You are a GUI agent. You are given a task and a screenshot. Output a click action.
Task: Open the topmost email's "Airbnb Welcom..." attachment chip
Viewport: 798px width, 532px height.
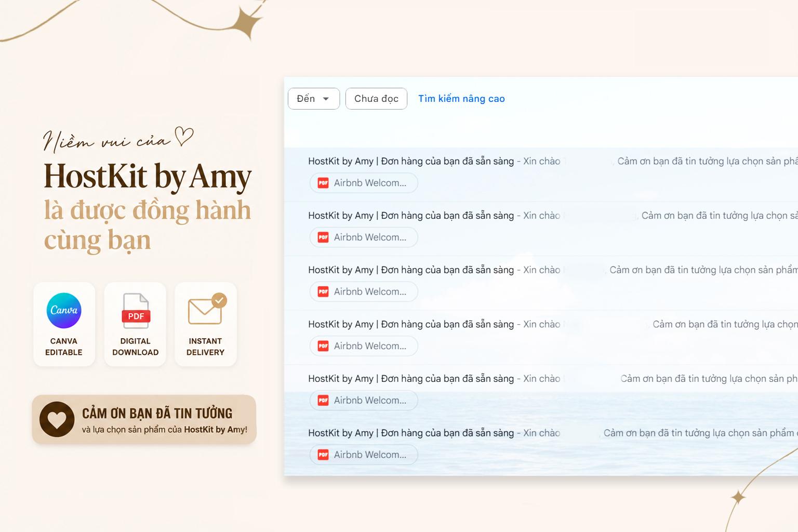pyautogui.click(x=364, y=183)
